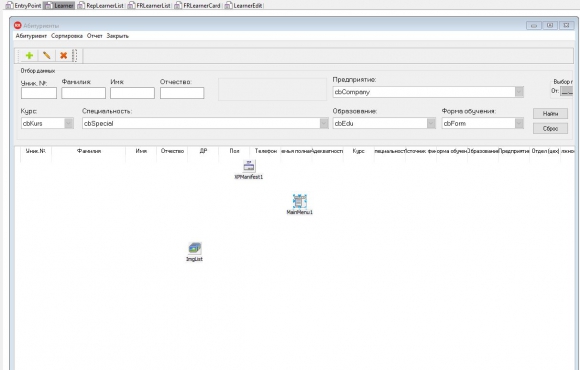Click the red form icon in title bar

18,25
